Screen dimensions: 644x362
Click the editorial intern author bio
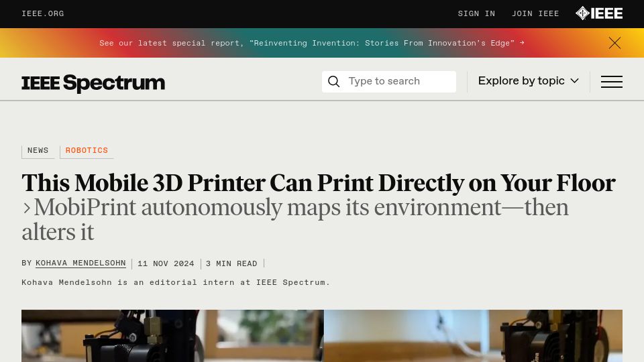(x=175, y=282)
